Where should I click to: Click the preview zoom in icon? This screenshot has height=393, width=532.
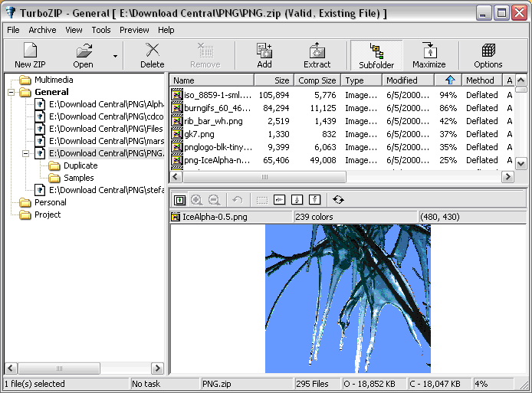click(197, 200)
